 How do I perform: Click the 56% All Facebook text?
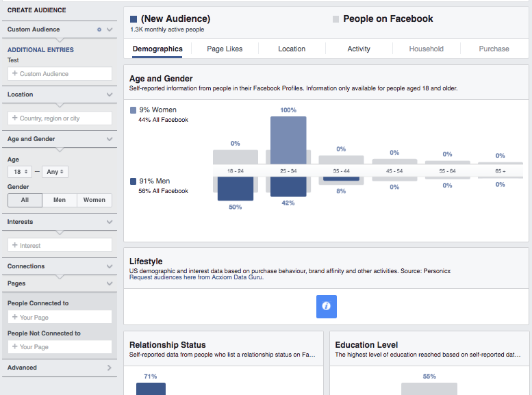coord(163,191)
